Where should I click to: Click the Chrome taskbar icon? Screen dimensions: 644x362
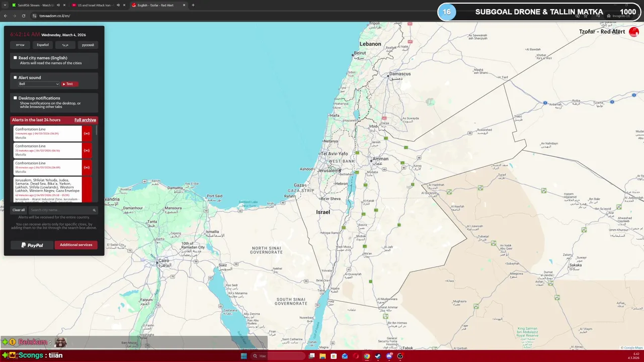point(367,356)
